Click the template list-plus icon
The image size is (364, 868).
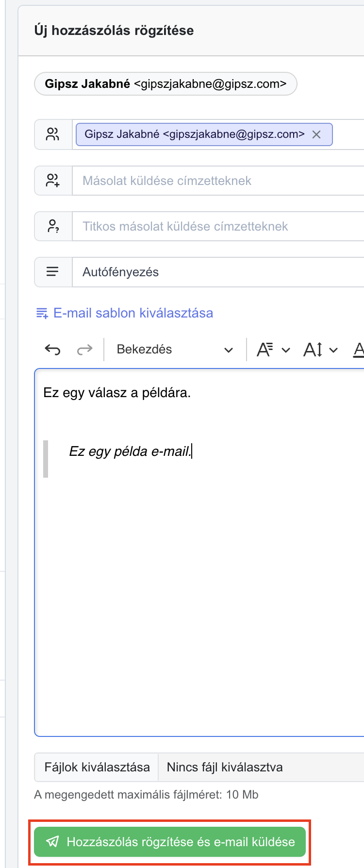coord(42,313)
